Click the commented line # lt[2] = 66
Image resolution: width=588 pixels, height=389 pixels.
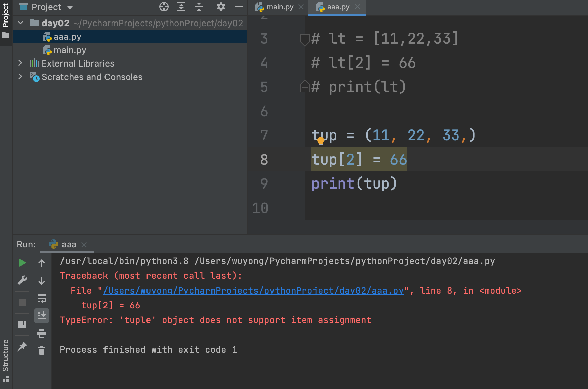pyautogui.click(x=364, y=63)
